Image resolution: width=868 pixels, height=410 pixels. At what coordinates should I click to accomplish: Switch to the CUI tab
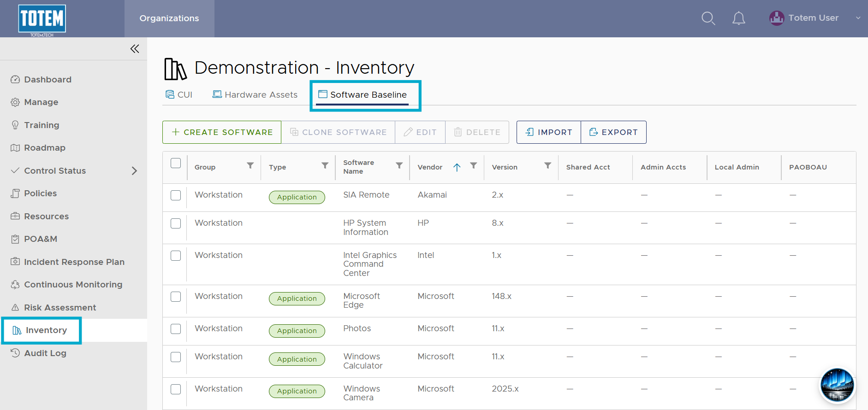tap(179, 94)
